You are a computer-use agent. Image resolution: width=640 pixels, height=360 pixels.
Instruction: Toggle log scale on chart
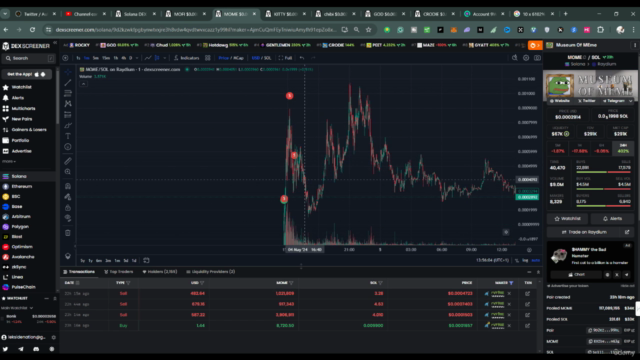coord(525,260)
